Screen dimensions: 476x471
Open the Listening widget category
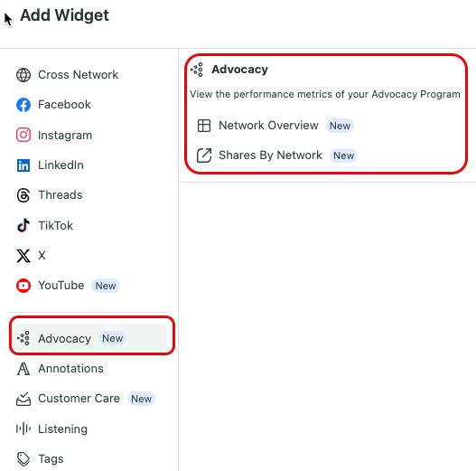pyautogui.click(x=89, y=429)
